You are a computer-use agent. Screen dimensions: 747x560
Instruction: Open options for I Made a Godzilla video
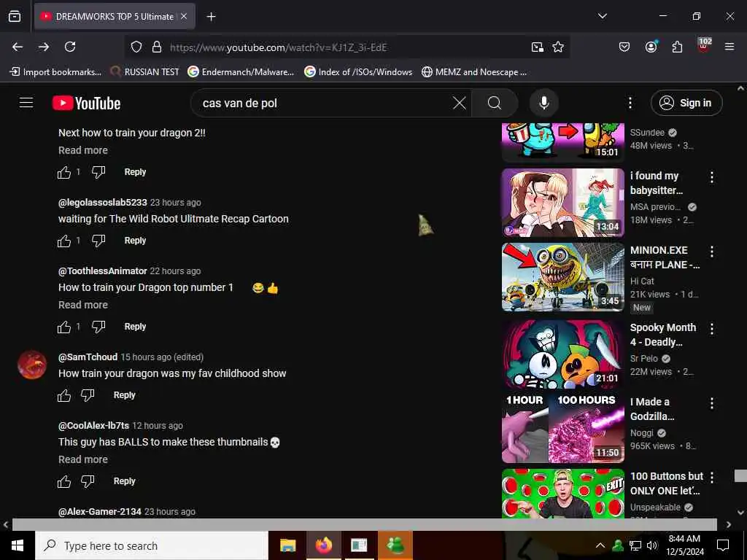click(x=712, y=404)
